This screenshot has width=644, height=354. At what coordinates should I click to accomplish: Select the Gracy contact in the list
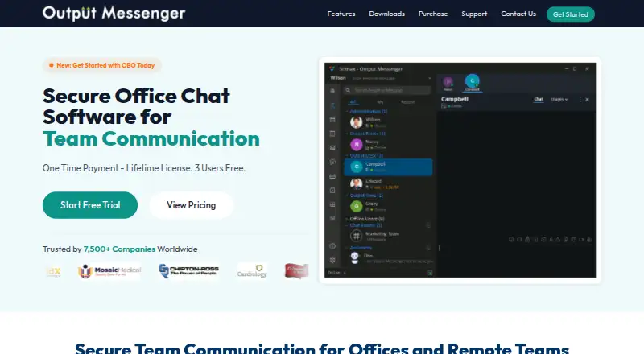click(388, 206)
